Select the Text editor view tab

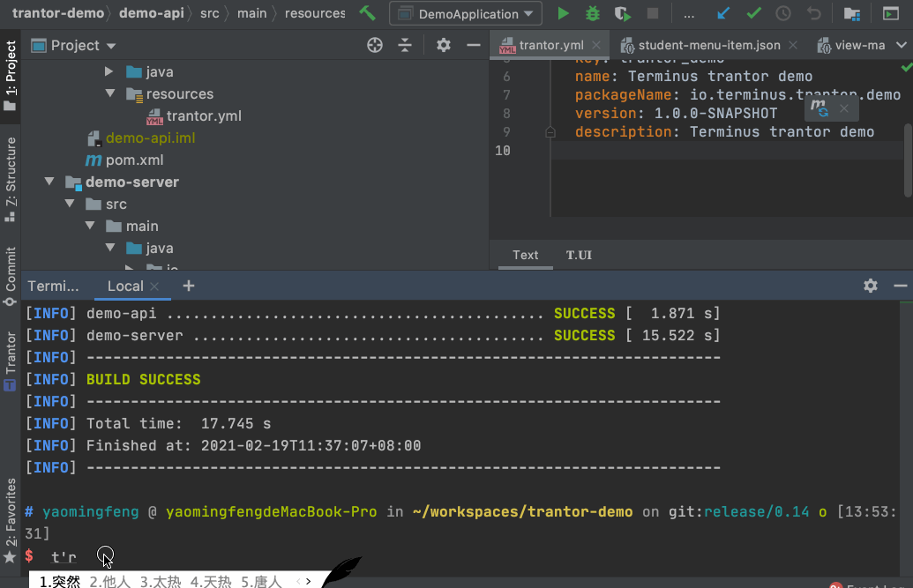(x=525, y=255)
